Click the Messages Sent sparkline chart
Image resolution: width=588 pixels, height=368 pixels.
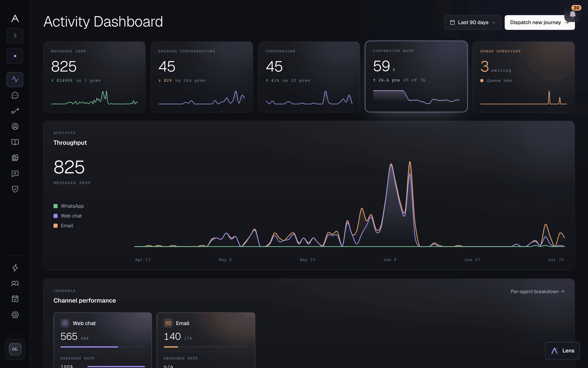(x=95, y=98)
